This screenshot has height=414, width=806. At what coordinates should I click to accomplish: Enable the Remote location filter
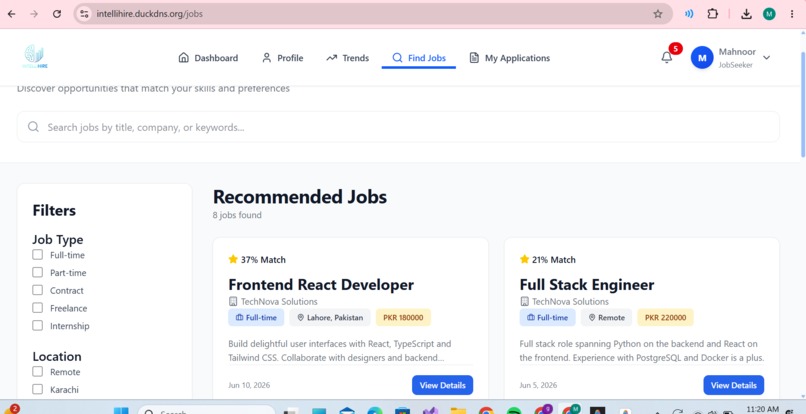pyautogui.click(x=38, y=371)
